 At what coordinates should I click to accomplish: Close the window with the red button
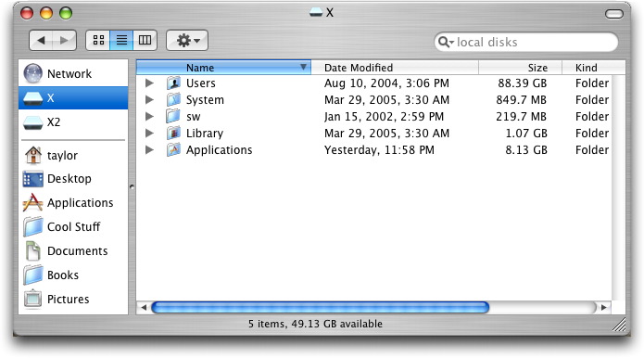point(27,13)
